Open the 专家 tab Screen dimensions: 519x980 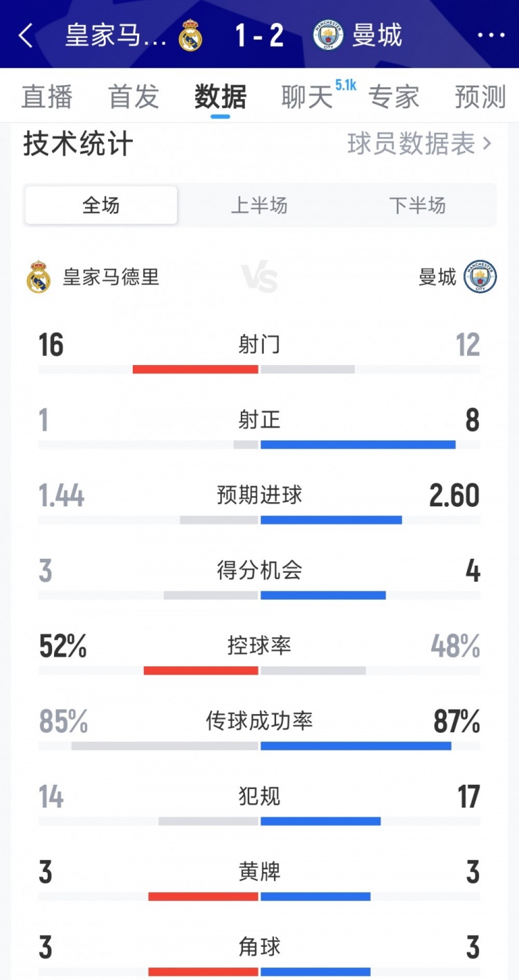click(x=394, y=97)
